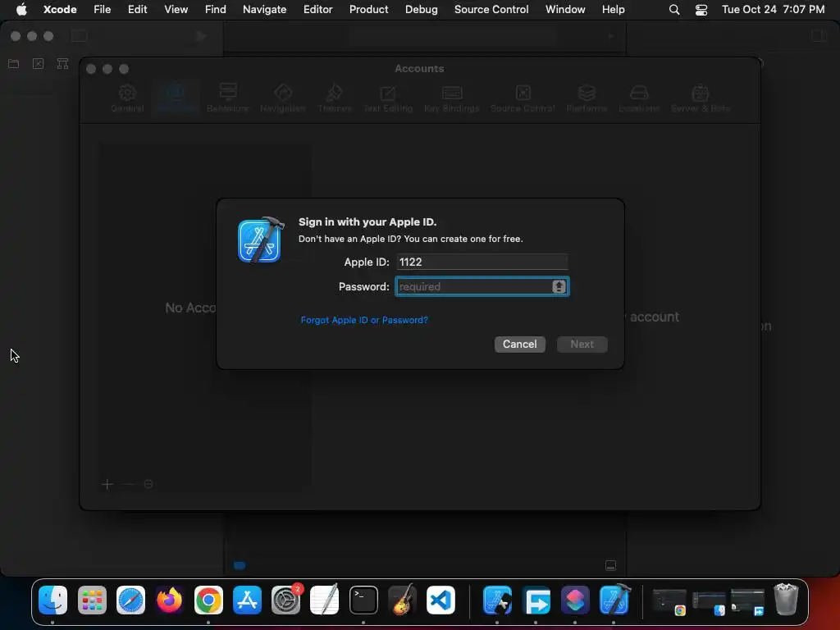Open the File menu
The width and height of the screenshot is (840, 630).
(x=103, y=10)
